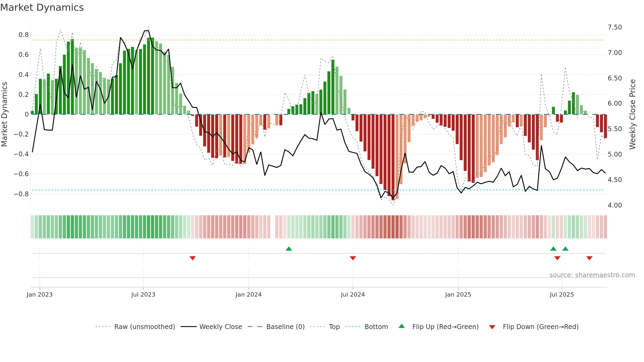Click the Jul 2024 axis label
The height and width of the screenshot is (362, 644).
pos(353,294)
